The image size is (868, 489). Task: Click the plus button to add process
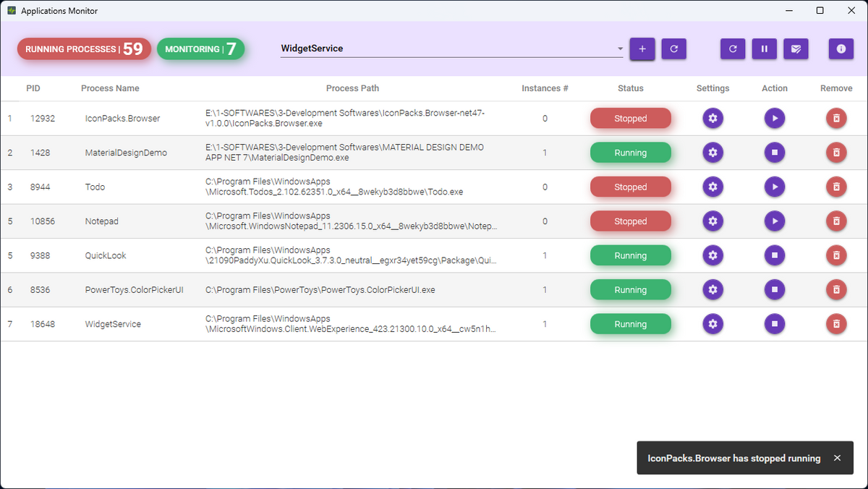click(x=642, y=49)
